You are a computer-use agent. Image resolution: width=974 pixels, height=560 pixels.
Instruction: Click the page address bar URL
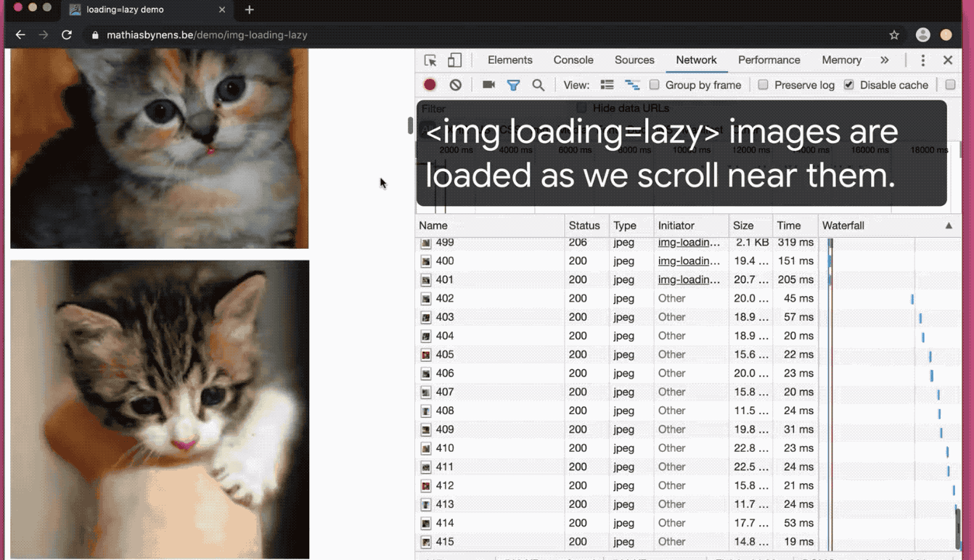(207, 35)
